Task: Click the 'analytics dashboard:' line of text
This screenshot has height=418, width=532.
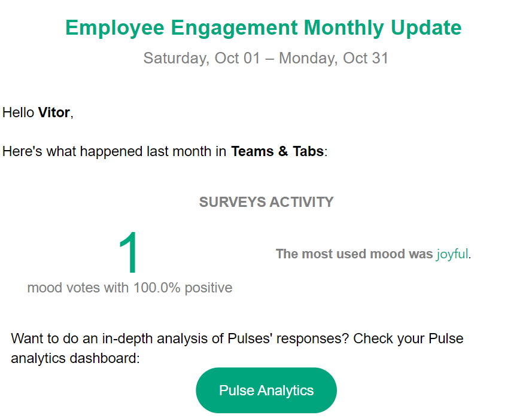Action: tap(75, 358)
